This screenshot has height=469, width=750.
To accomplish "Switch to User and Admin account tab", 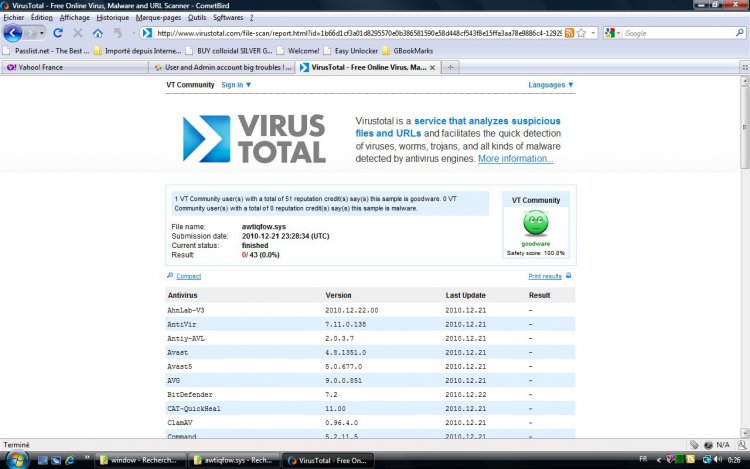I will click(x=222, y=67).
